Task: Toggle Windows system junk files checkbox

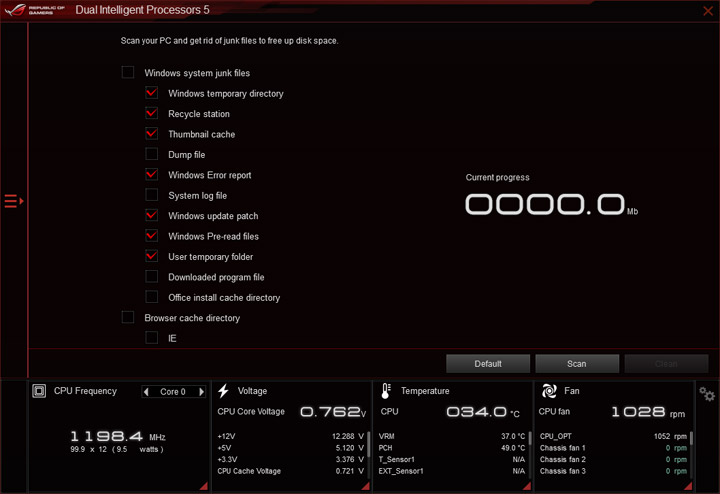Action: click(x=128, y=73)
